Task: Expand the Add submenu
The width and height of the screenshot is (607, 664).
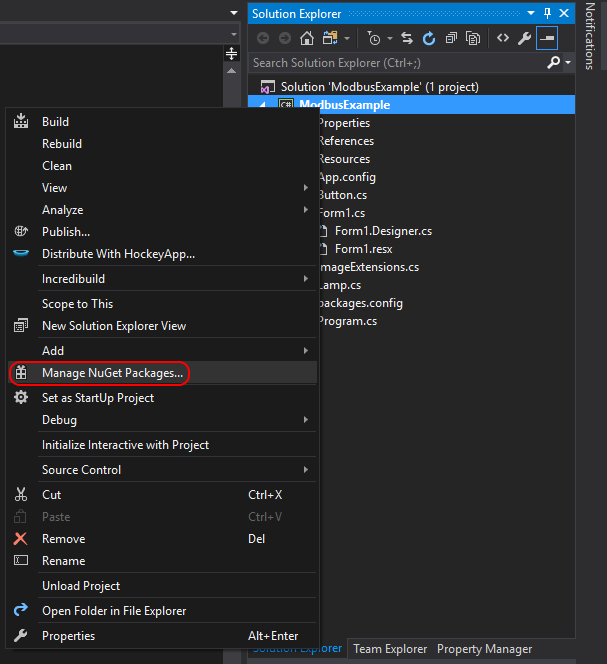Action: 306,351
